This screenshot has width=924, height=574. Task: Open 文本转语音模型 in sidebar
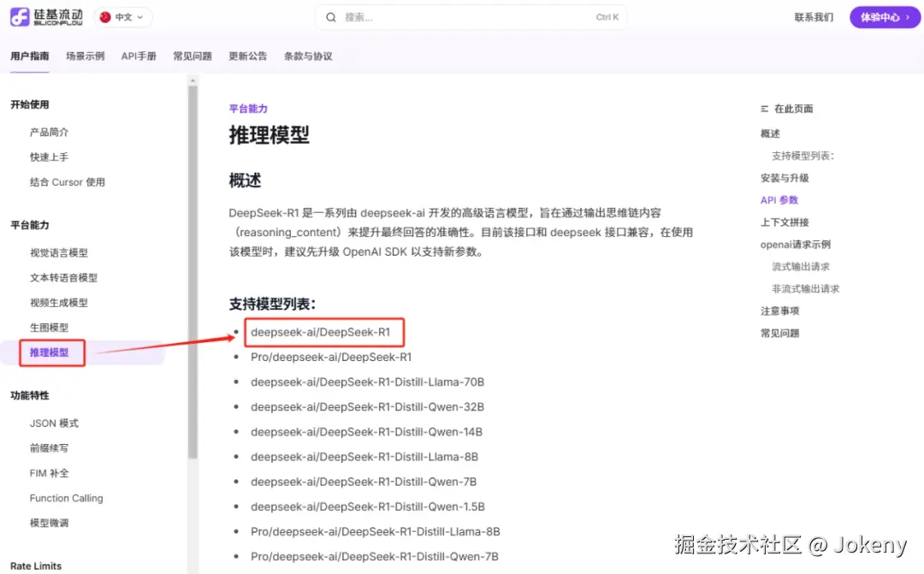pyautogui.click(x=63, y=277)
